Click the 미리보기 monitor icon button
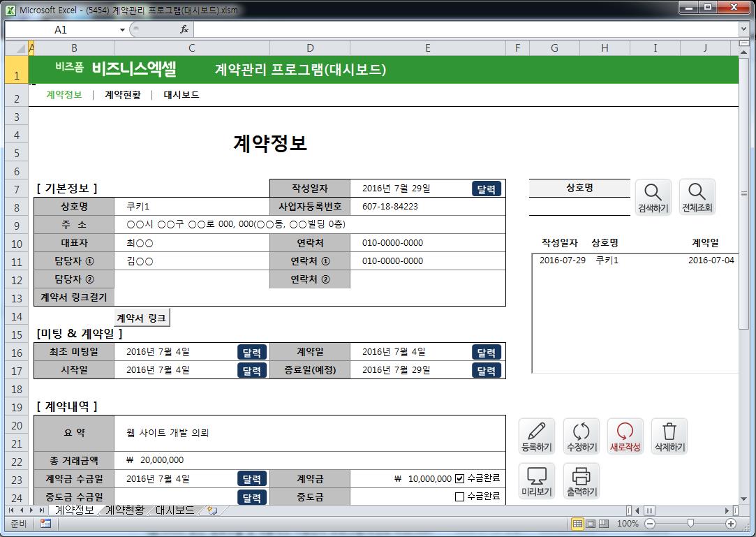 click(x=537, y=480)
